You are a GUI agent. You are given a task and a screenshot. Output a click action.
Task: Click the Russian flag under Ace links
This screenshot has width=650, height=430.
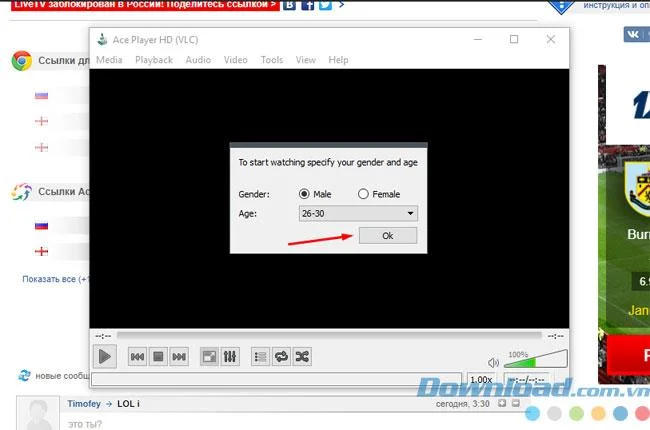point(41,226)
